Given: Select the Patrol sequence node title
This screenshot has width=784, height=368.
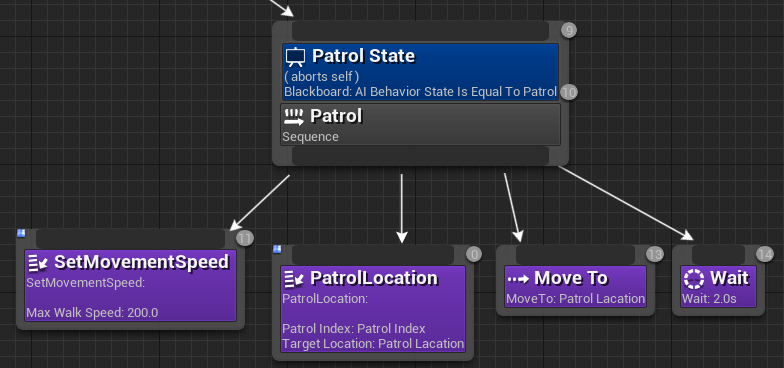Looking at the screenshot, I should (336, 116).
